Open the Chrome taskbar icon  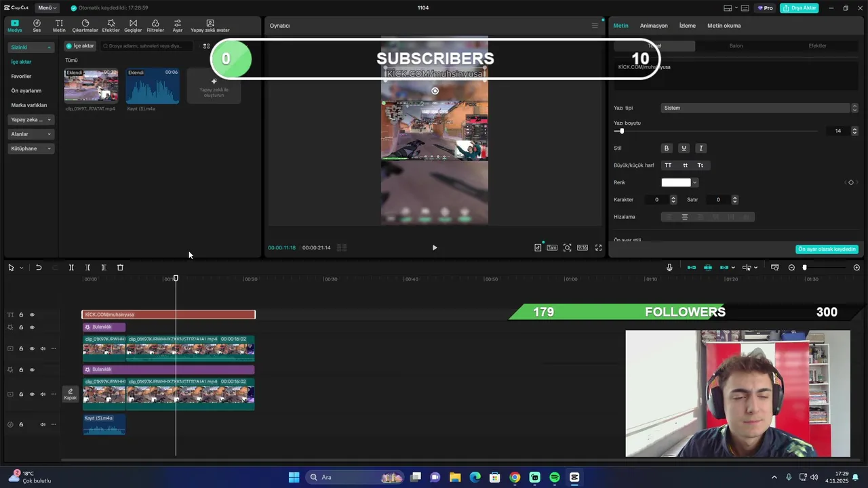point(515,477)
